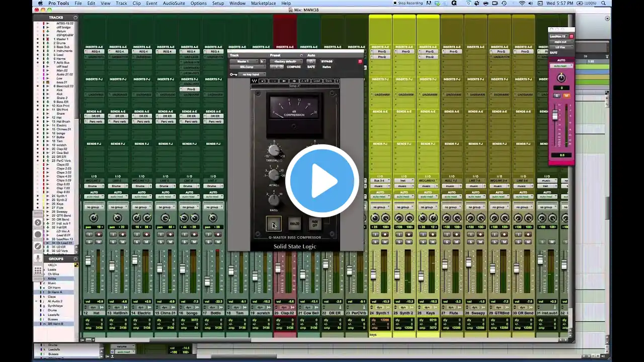The image size is (644, 362).
Task: Solo the Electric track
Action: point(137,242)
